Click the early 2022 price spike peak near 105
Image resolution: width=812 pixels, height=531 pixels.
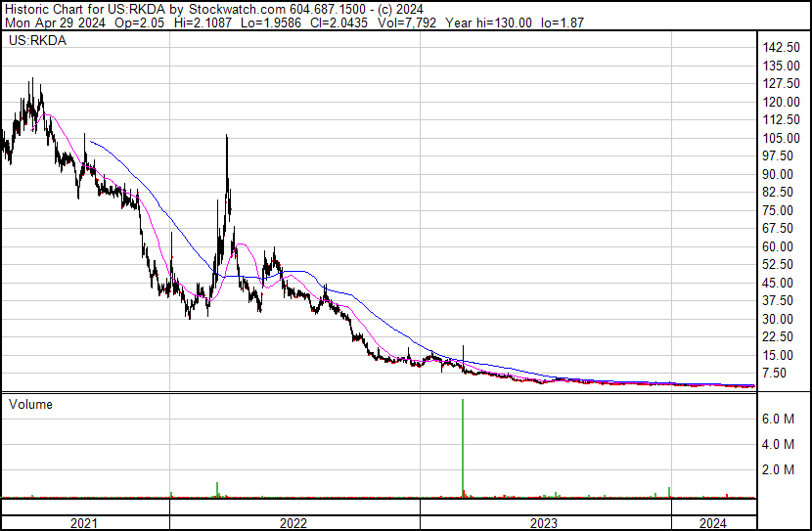(x=227, y=138)
